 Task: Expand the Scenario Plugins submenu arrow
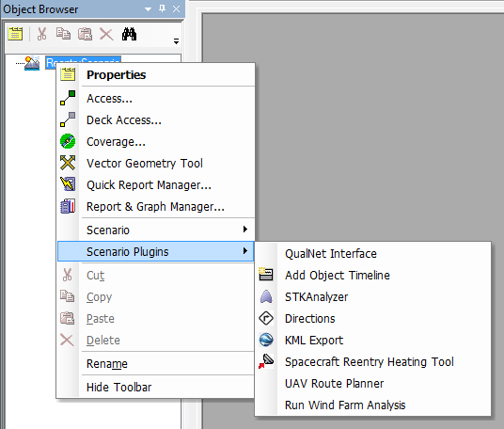tap(245, 251)
